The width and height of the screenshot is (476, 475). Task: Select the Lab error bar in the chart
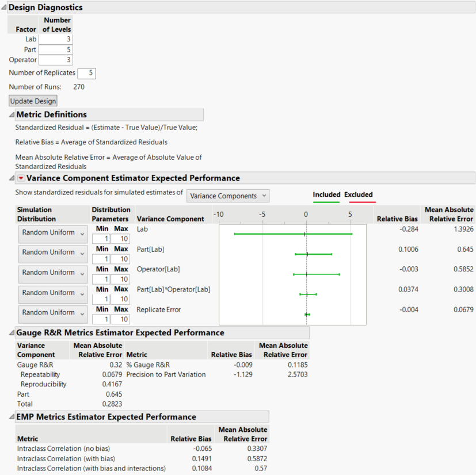[x=292, y=233]
